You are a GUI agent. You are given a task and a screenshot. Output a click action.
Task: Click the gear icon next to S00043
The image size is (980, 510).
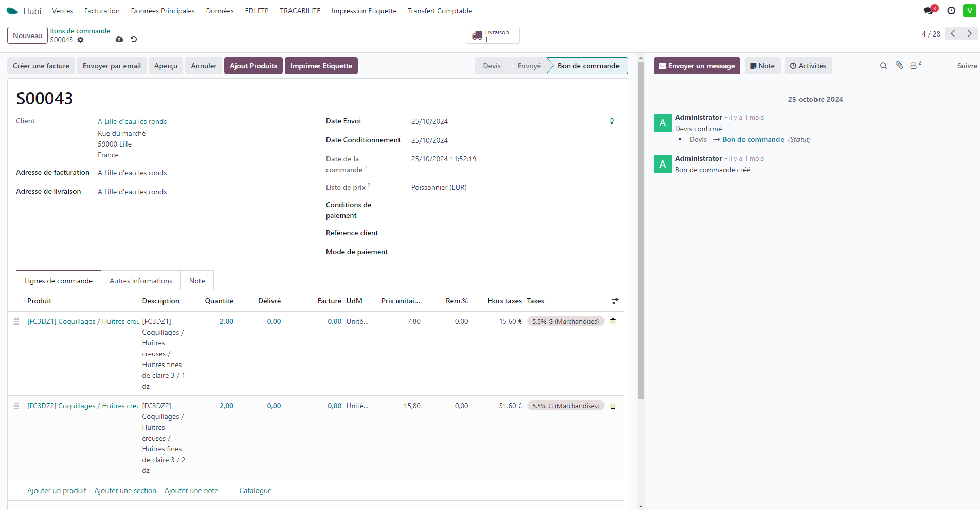(x=80, y=40)
